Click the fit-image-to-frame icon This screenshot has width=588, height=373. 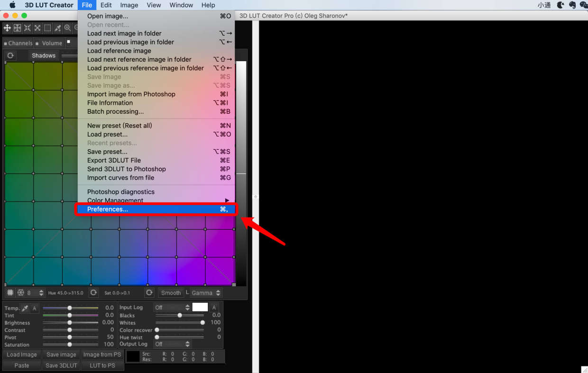[x=17, y=28]
